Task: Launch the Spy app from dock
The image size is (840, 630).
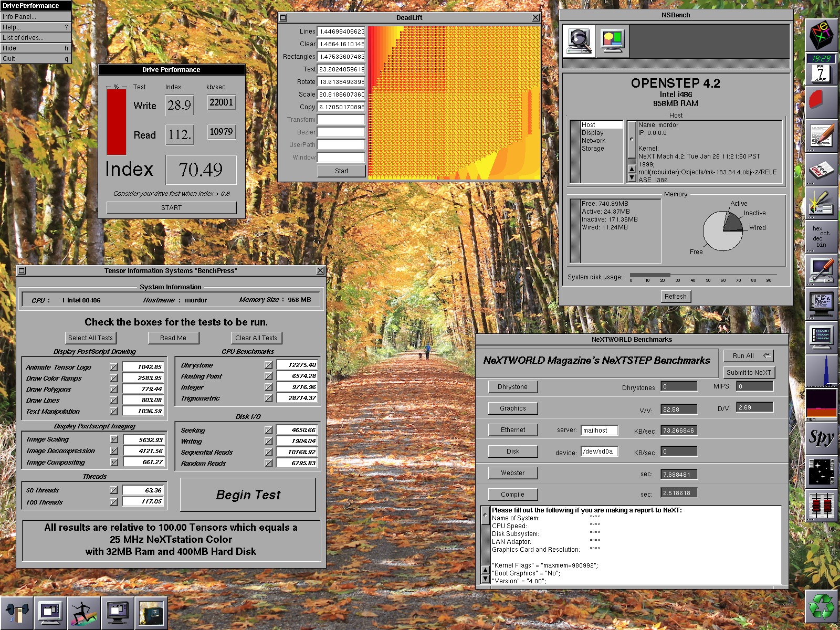Action: point(822,437)
